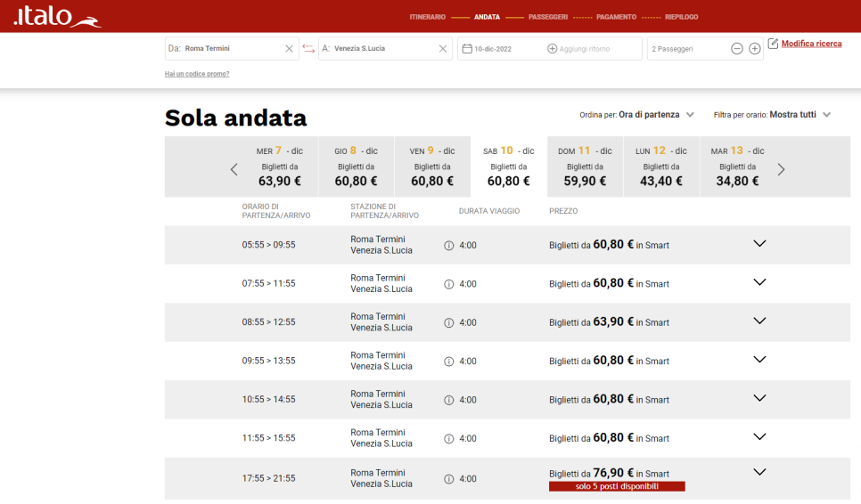Viewport: 861px width, 504px height.
Task: Go to the PASSEGGERI step
Action: pos(548,17)
